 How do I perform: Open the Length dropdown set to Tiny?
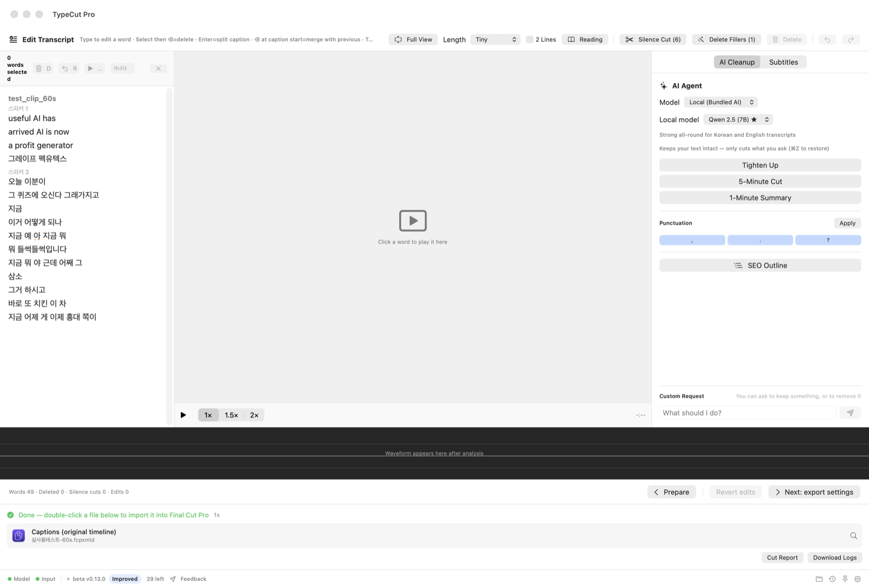pos(495,40)
